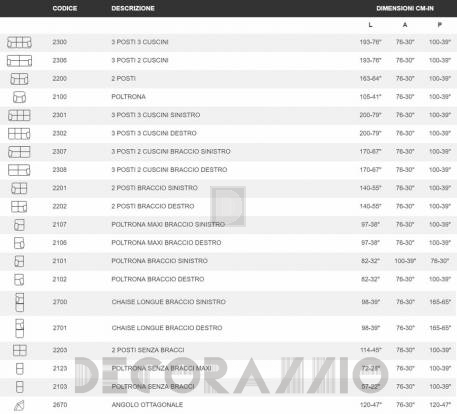
Task: Select the Poltrona armchair icon
Action: [19, 97]
